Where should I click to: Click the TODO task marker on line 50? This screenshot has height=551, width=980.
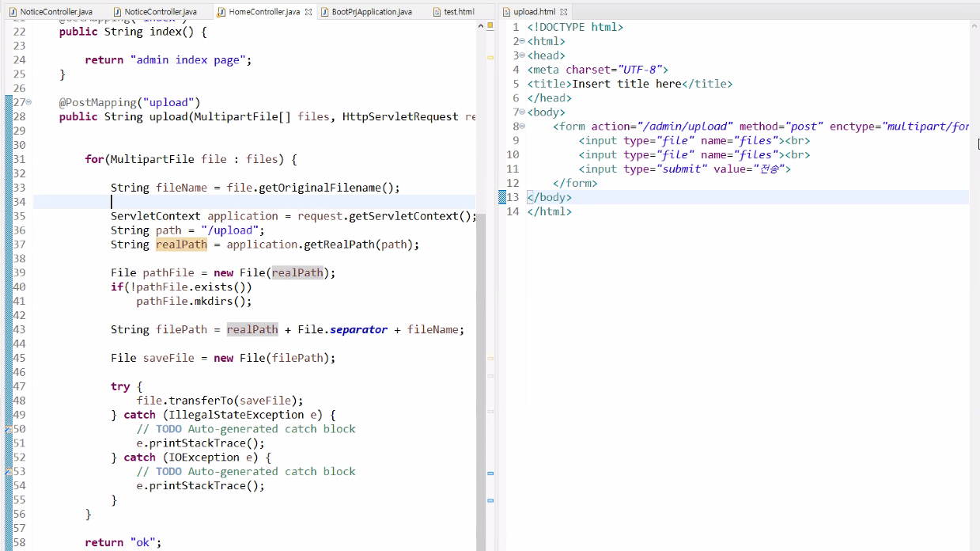click(x=8, y=429)
